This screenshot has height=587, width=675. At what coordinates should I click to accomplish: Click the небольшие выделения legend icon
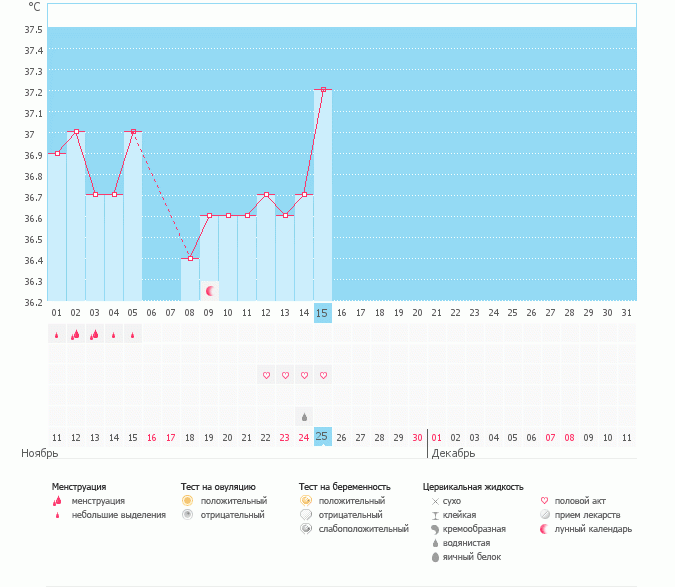[x=57, y=515]
